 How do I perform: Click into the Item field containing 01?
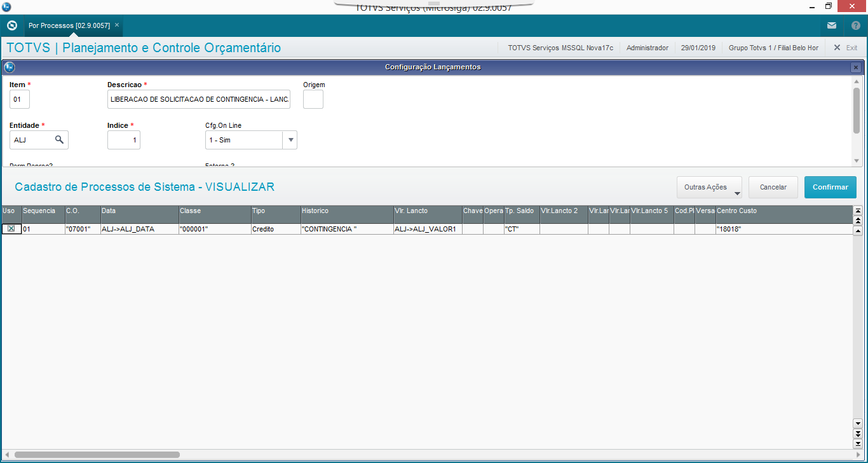20,99
